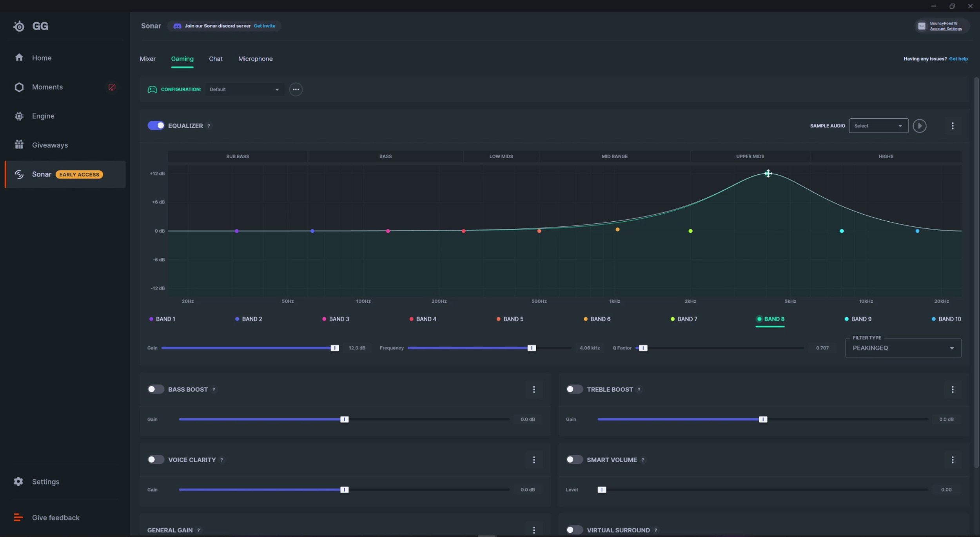
Task: Play the sample audio
Action: [919, 126]
